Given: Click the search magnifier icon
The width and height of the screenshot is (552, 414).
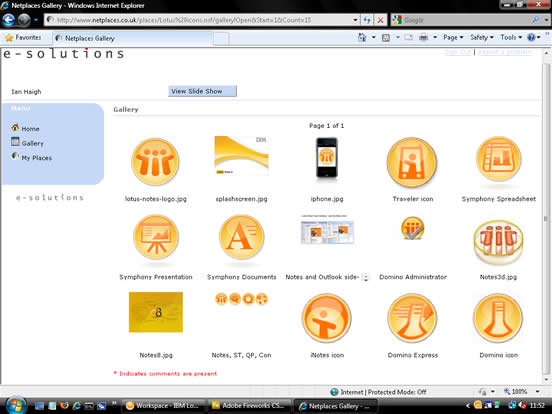Looking at the screenshot, I should click(x=535, y=20).
